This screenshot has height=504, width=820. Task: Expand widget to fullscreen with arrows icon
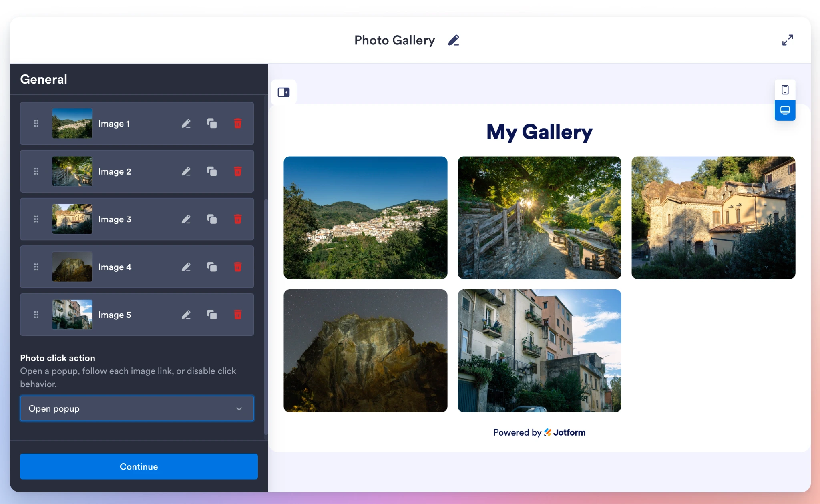pyautogui.click(x=788, y=40)
